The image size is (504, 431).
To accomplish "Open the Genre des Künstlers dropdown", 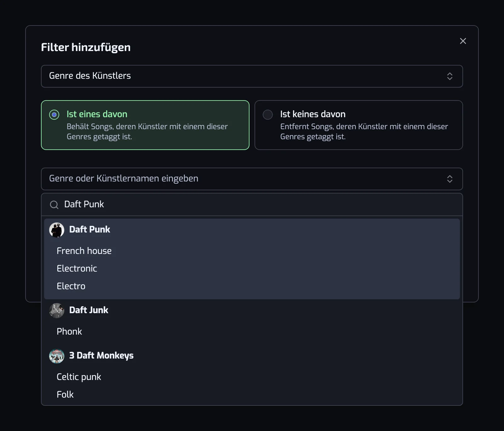I will tap(252, 76).
